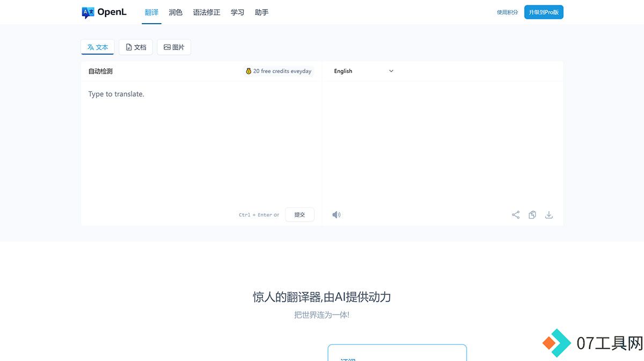Click the 升级到Pro版 upgrade button

click(x=544, y=12)
